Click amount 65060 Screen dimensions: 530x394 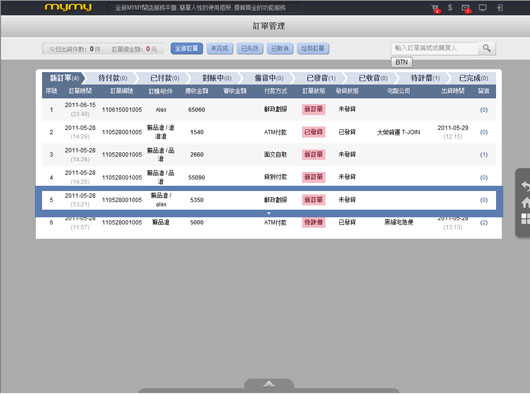[x=196, y=109]
